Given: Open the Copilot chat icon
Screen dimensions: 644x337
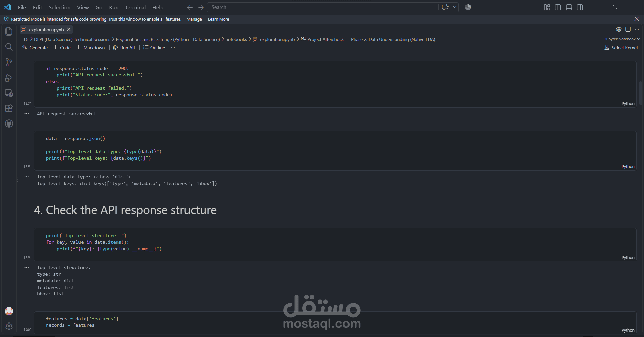Looking at the screenshot, I should 445,7.
